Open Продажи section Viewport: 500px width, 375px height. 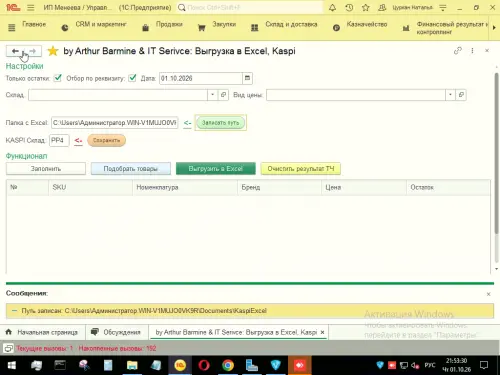tap(169, 24)
